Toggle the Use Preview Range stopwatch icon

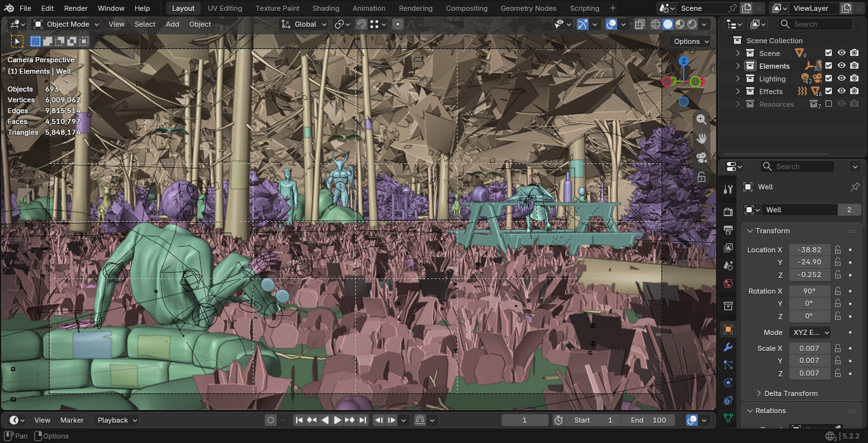tap(559, 420)
